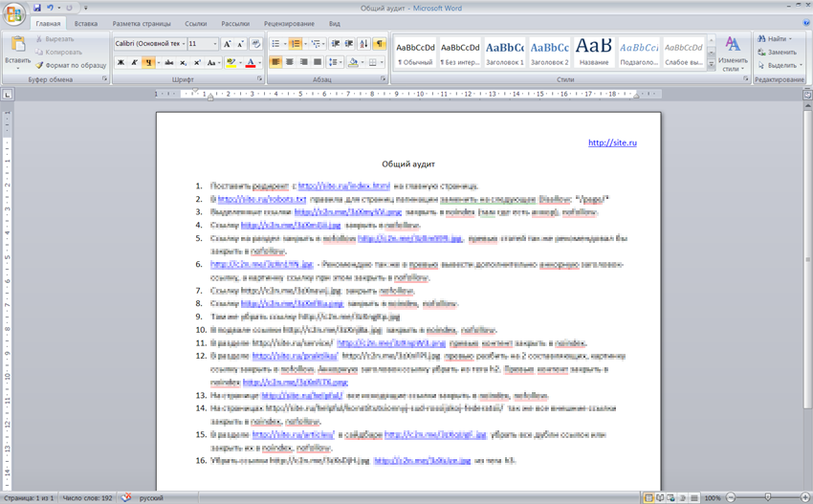This screenshot has height=504, width=813.
Task: Open font size 11 dropdown
Action: (215, 44)
